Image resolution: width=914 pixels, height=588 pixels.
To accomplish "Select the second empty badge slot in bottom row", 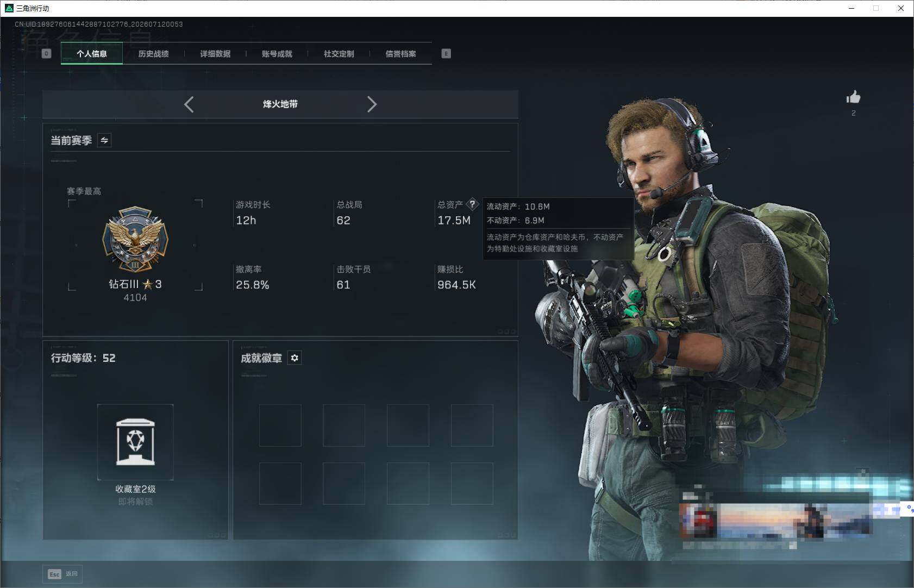I will point(344,484).
